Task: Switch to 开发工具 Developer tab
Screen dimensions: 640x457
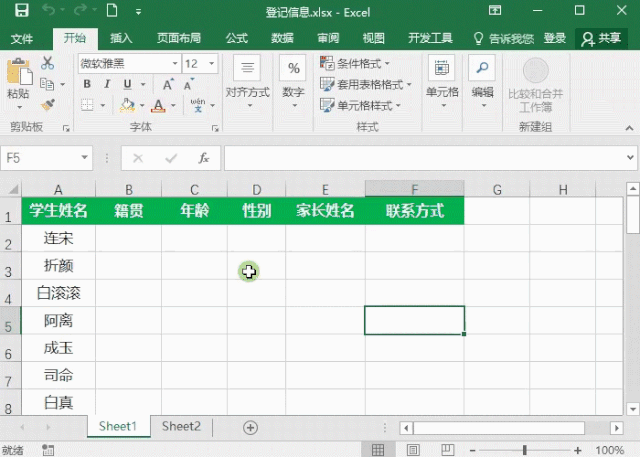Action: pyautogui.click(x=430, y=38)
